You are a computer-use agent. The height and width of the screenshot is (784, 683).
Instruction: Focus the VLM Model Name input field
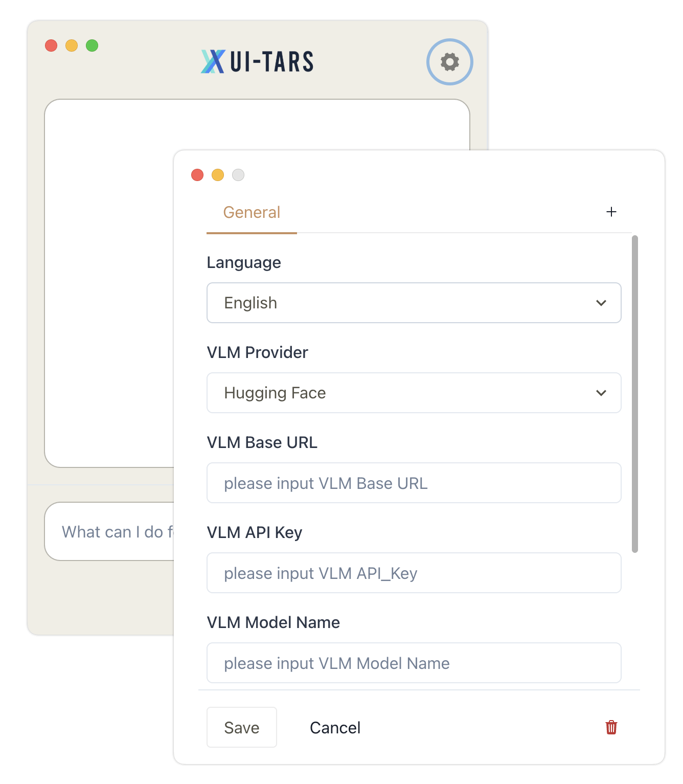pos(414,663)
